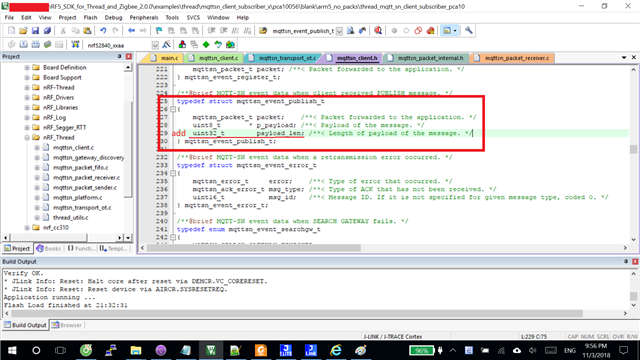
Task: Undo the last edit
Action: [x=103, y=31]
